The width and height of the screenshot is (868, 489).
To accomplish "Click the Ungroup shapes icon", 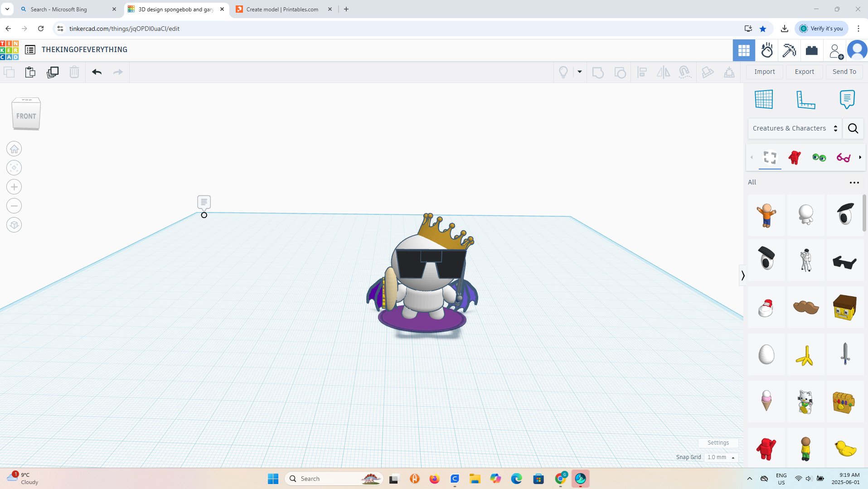I will (x=620, y=72).
